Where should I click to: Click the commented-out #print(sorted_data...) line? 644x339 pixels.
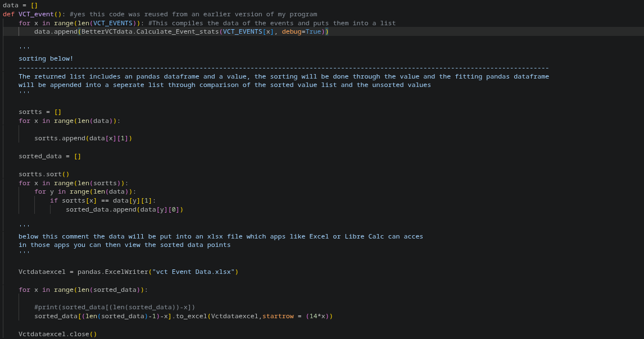point(115,307)
